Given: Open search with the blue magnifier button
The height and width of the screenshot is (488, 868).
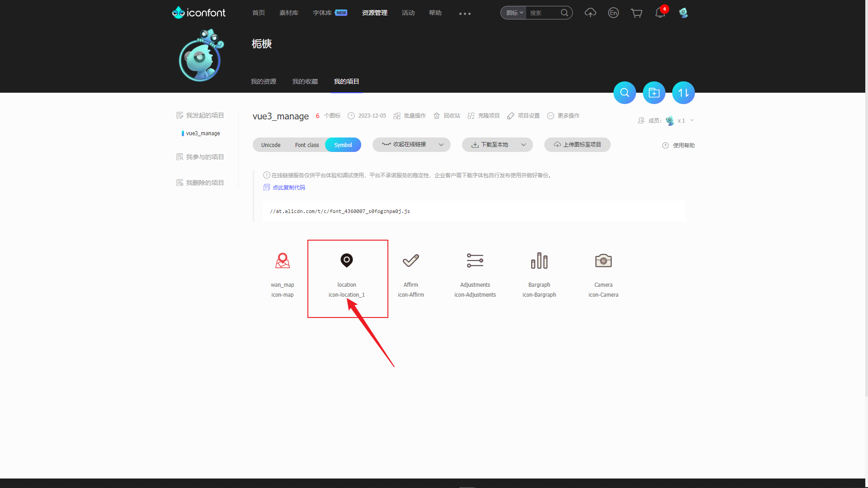Looking at the screenshot, I should 624,92.
